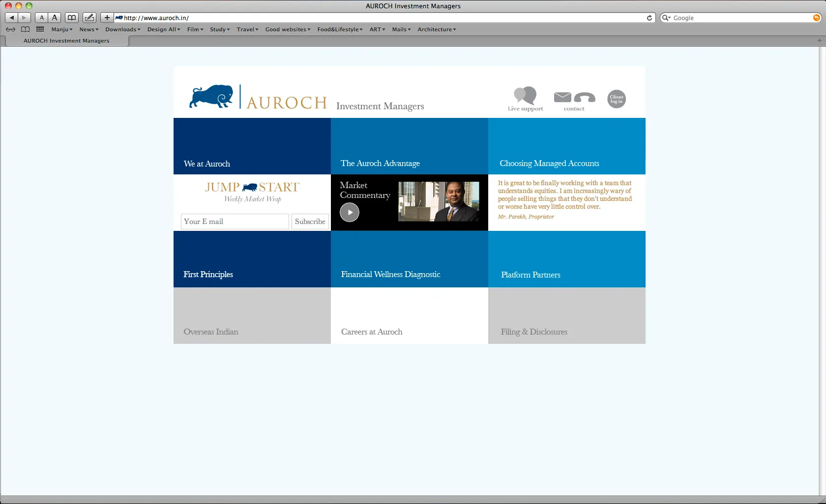Image resolution: width=826 pixels, height=504 pixels.
Task: Expand the Food&Lifestyle bookmarks folder
Action: click(340, 29)
